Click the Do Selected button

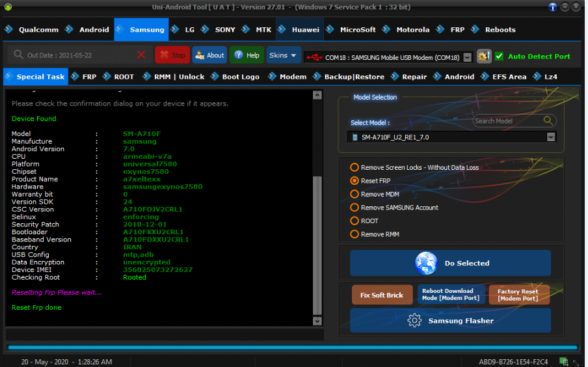pos(451,263)
